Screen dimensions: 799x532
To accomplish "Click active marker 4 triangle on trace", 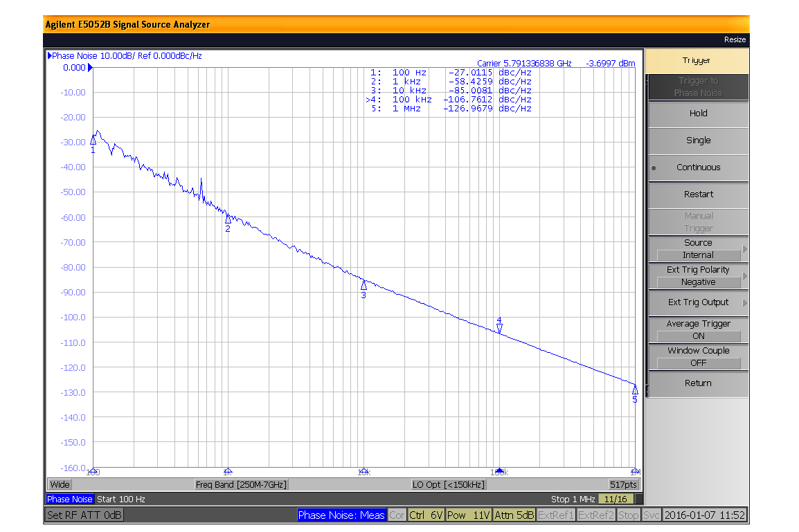I will (x=499, y=328).
